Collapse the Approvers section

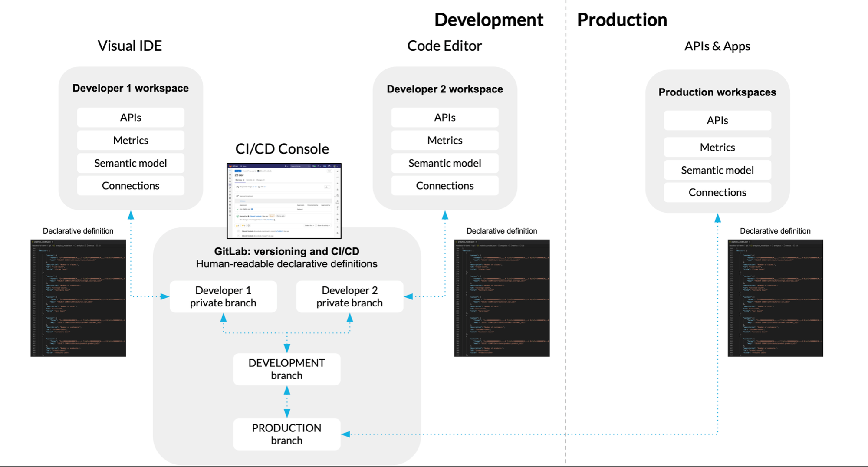pyautogui.click(x=243, y=201)
